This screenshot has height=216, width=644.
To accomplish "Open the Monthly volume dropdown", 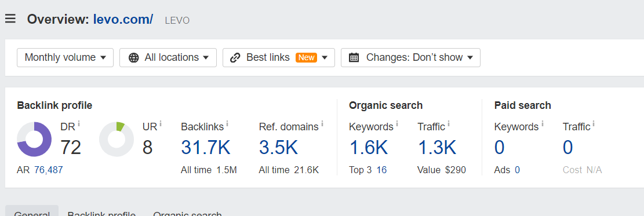I will [x=66, y=57].
